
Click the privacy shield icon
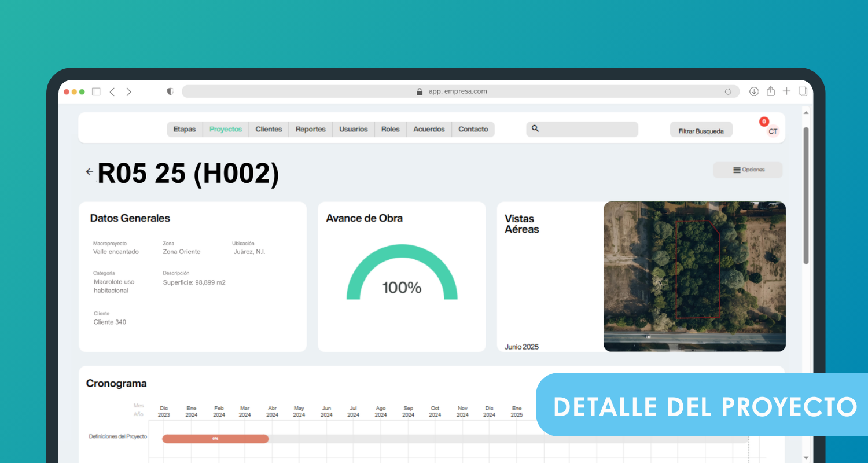(170, 91)
